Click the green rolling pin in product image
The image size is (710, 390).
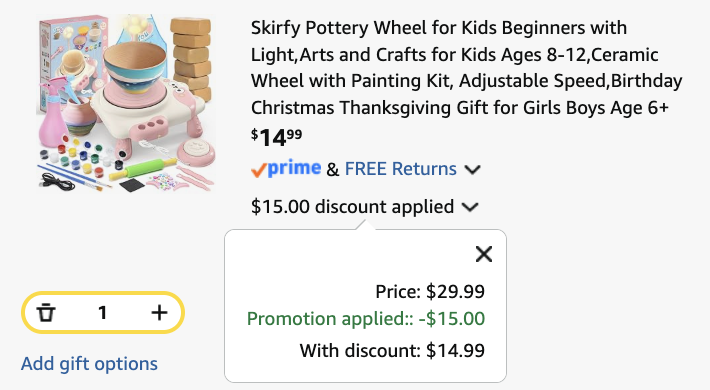pyautogui.click(x=143, y=169)
